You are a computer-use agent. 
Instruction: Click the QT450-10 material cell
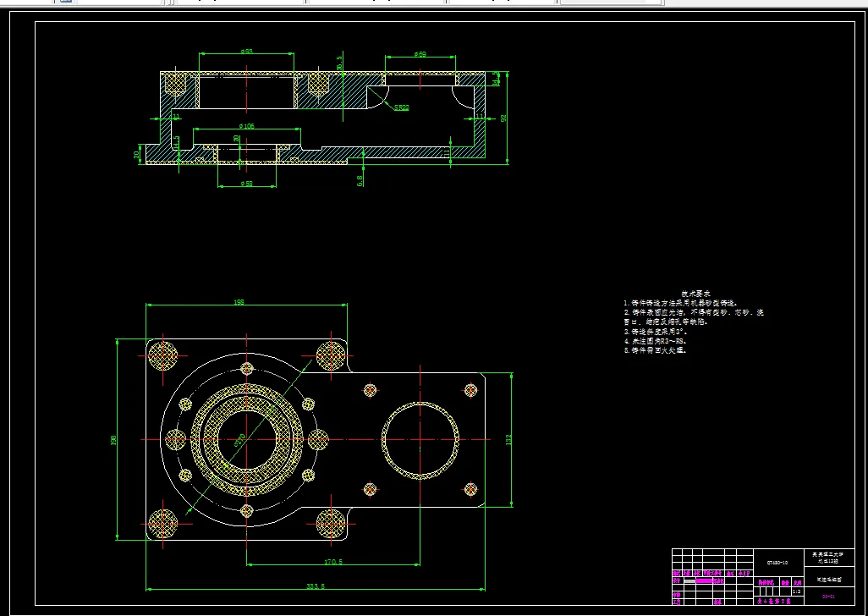777,563
